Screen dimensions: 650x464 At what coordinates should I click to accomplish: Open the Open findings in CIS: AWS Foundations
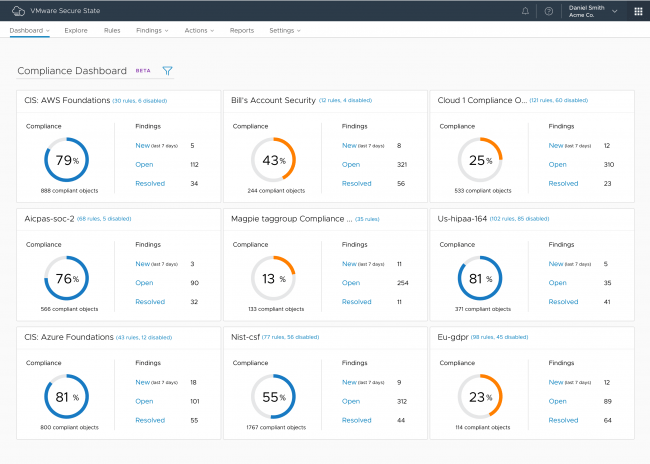coord(144,165)
